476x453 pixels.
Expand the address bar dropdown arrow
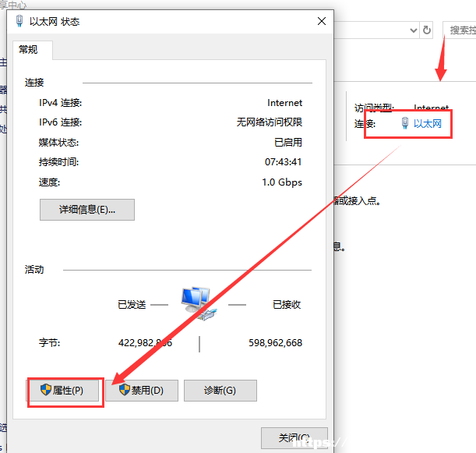(x=413, y=30)
